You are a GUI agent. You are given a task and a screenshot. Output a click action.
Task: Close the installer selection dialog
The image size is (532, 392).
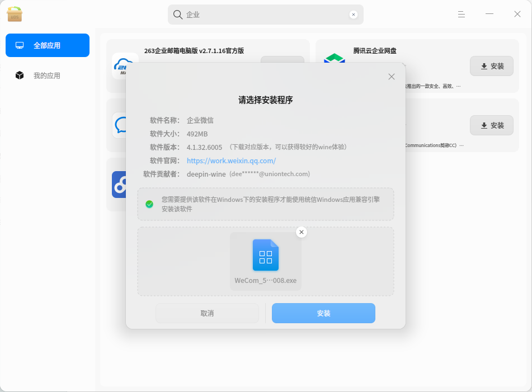point(392,77)
